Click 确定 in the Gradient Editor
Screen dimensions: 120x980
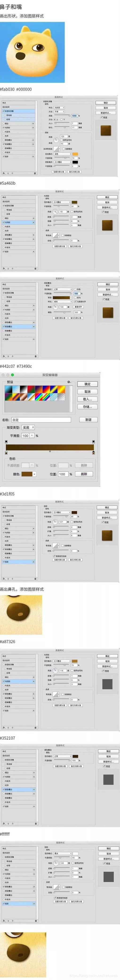tap(87, 384)
